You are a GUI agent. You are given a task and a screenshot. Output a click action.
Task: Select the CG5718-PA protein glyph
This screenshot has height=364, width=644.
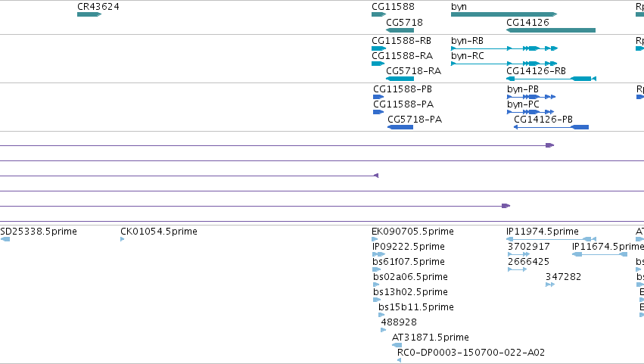tap(400, 127)
